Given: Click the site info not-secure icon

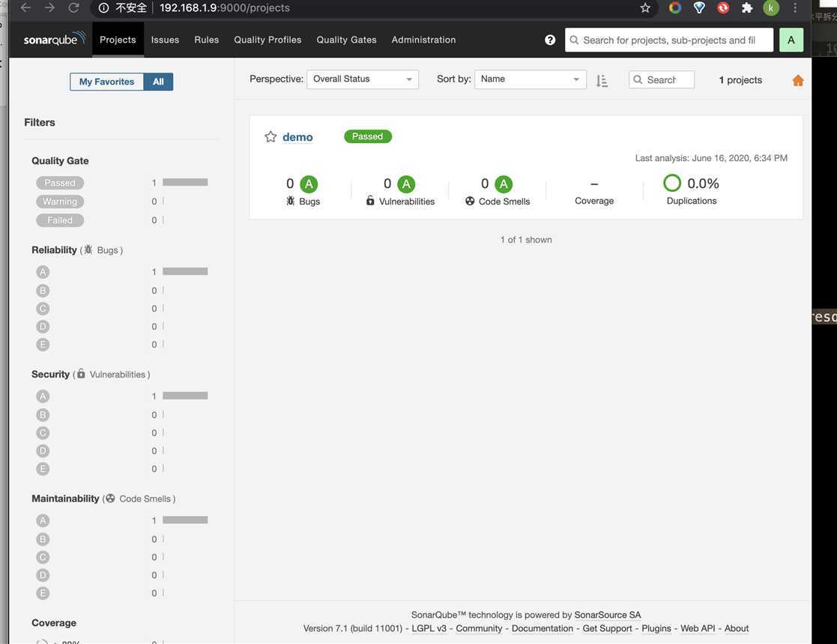Looking at the screenshot, I should pyautogui.click(x=103, y=7).
